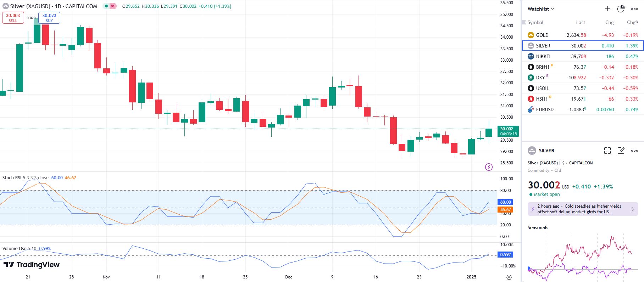Viewport: 644px width, 282px height.
Task: Open the note edit icon for SILVER
Action: coord(621,151)
